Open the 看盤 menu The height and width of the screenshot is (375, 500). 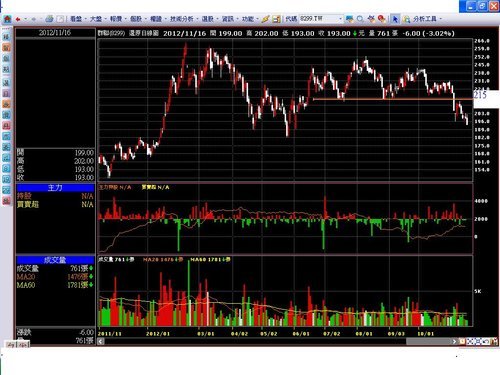tap(76, 19)
